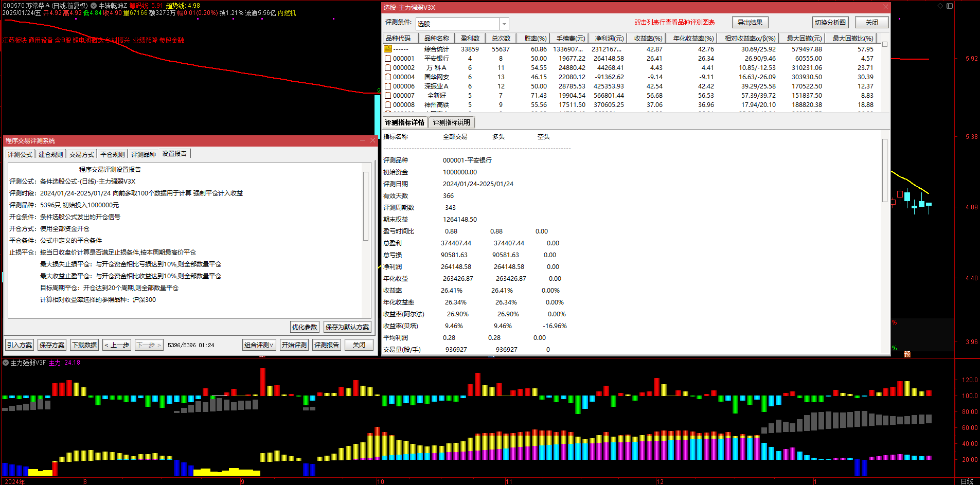Expand the 组合评测 dropdown button
This screenshot has height=485, width=980.
click(259, 345)
